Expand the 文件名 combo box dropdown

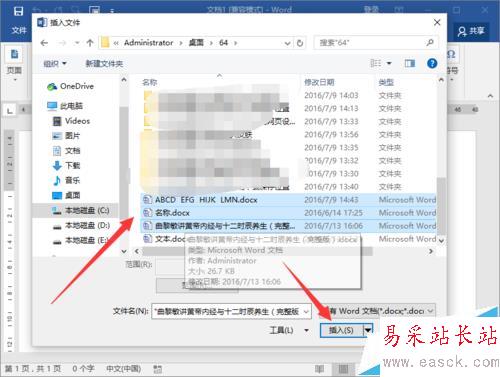click(x=306, y=312)
